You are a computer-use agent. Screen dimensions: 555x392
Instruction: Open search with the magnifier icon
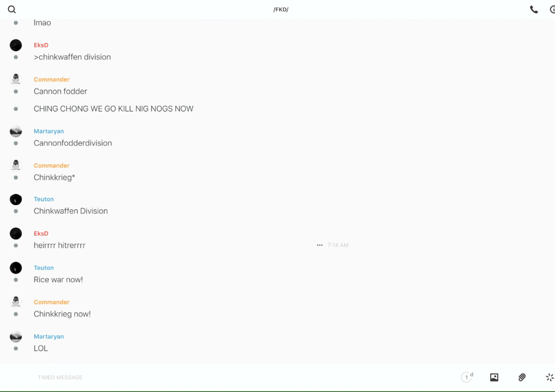pos(12,10)
